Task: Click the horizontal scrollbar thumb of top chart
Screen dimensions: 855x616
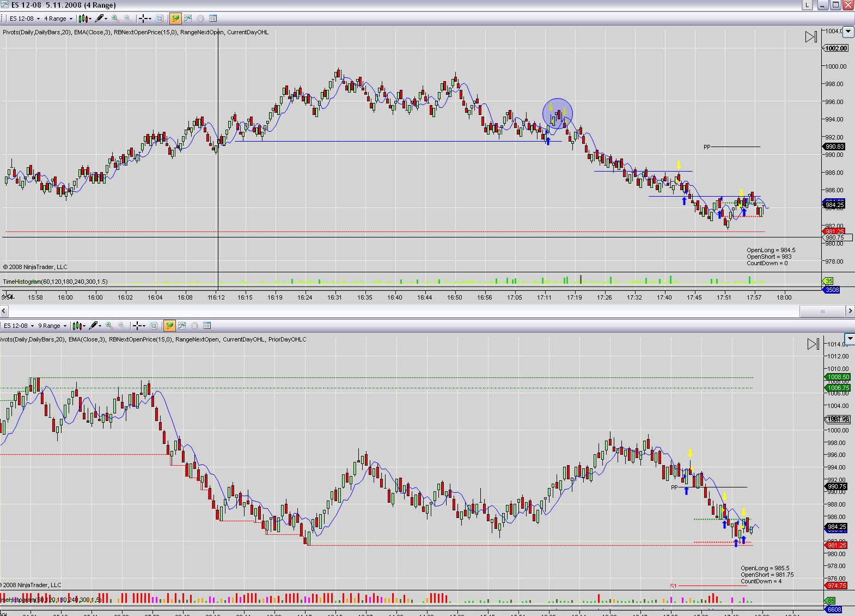Action: point(822,311)
